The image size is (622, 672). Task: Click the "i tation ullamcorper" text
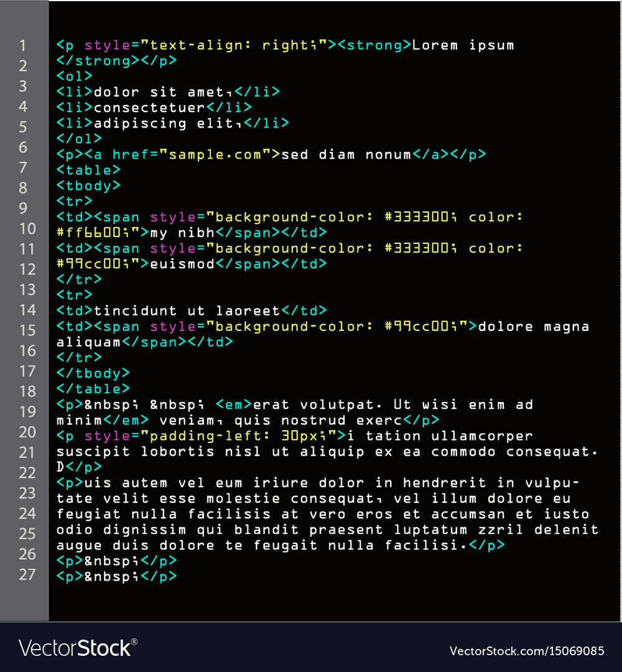click(440, 436)
